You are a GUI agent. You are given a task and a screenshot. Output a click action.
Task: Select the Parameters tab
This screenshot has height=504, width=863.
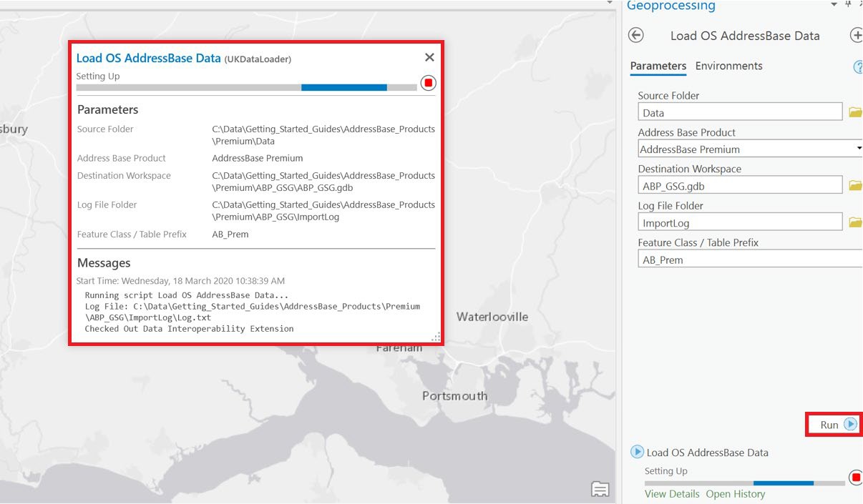[x=657, y=66]
